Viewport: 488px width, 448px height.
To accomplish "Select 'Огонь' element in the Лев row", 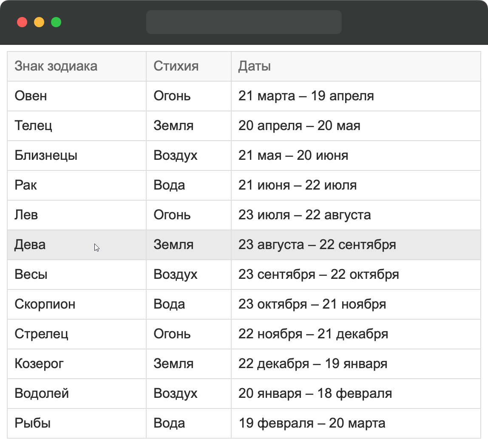I will (172, 215).
